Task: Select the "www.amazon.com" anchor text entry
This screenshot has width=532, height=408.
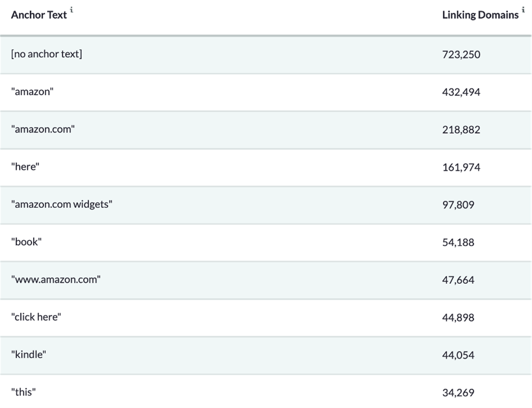Action: pos(56,279)
